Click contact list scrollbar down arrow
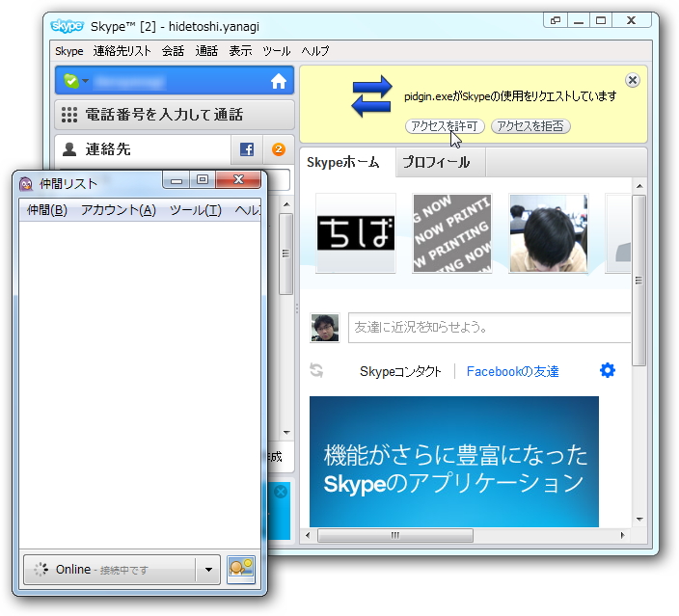679x616 pixels. 286,432
